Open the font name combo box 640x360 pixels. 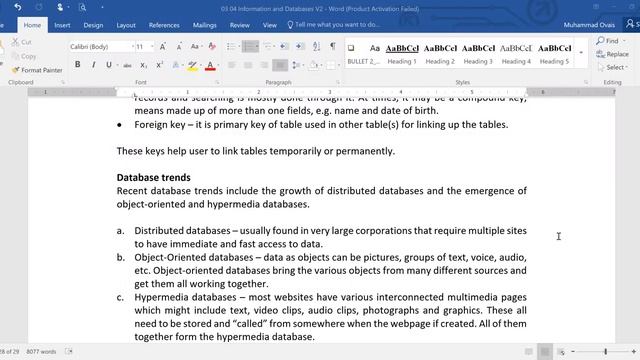[101, 47]
